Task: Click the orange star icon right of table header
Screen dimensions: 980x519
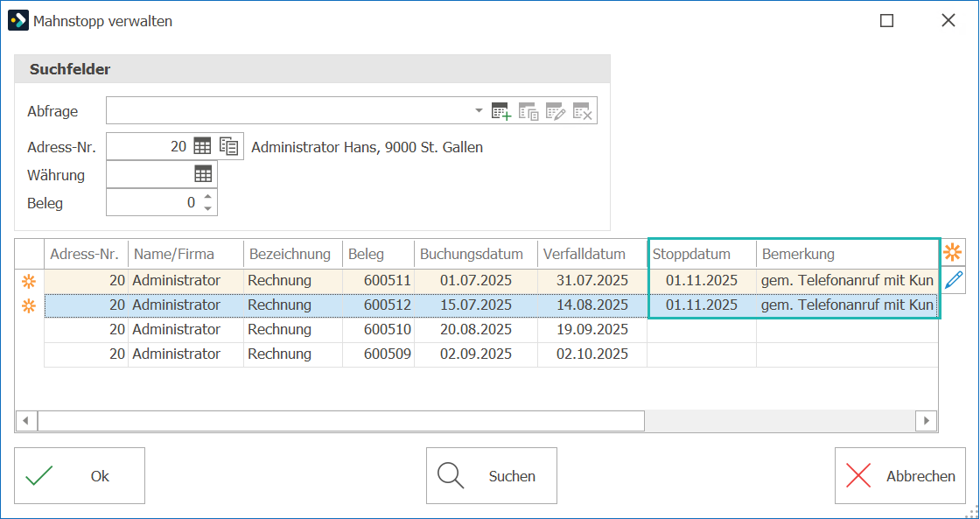Action: click(x=953, y=253)
